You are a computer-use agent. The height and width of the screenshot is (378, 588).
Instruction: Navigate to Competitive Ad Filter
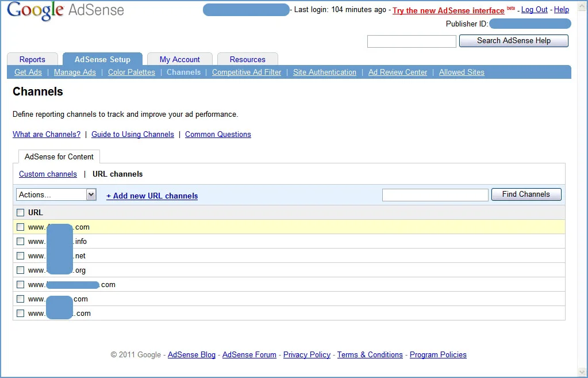[247, 72]
